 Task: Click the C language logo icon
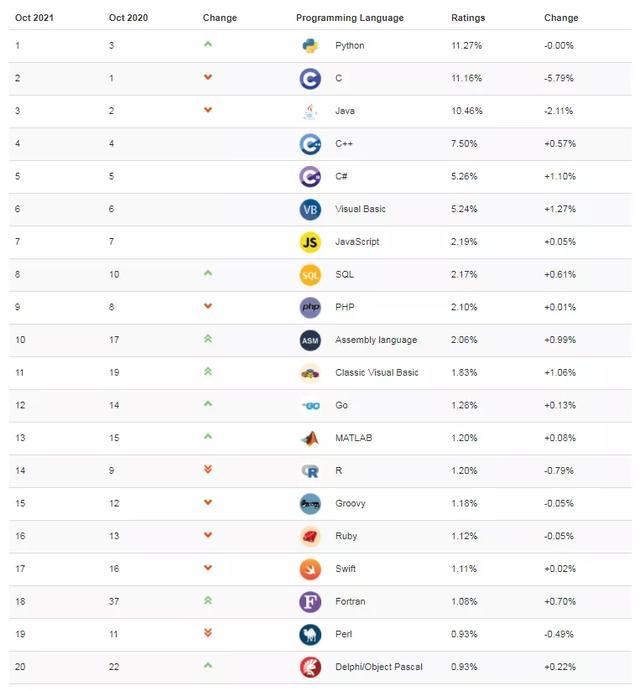[310, 78]
